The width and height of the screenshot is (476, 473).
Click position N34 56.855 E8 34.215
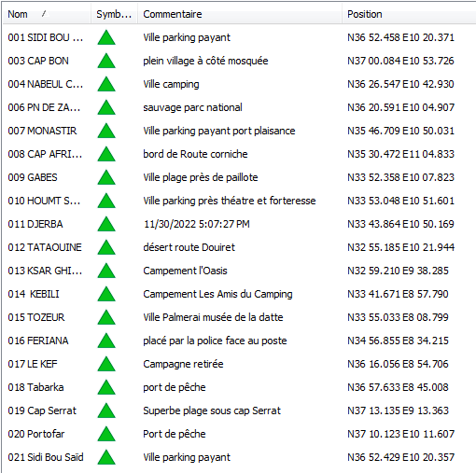398,341
